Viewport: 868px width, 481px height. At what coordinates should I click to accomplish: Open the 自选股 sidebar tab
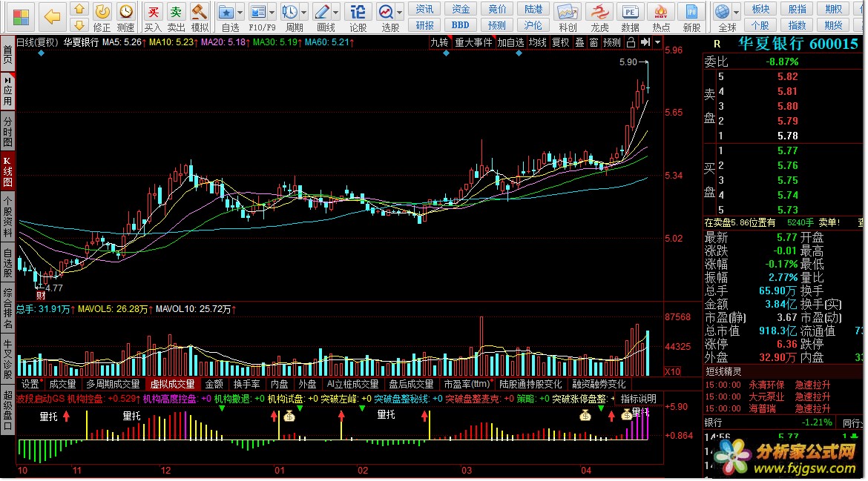7,262
